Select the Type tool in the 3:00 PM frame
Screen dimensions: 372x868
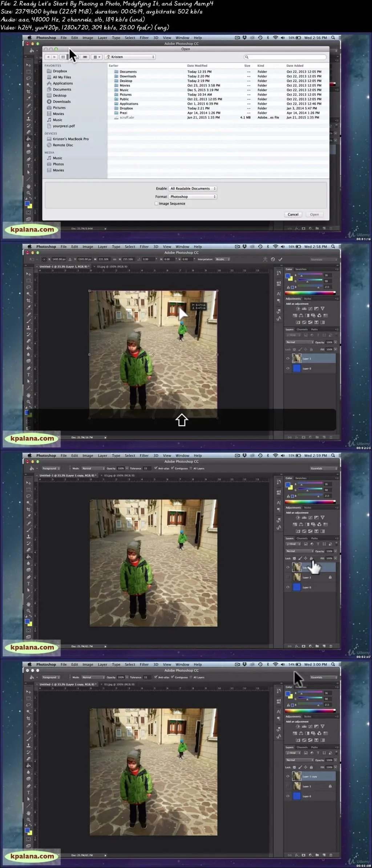(28, 792)
